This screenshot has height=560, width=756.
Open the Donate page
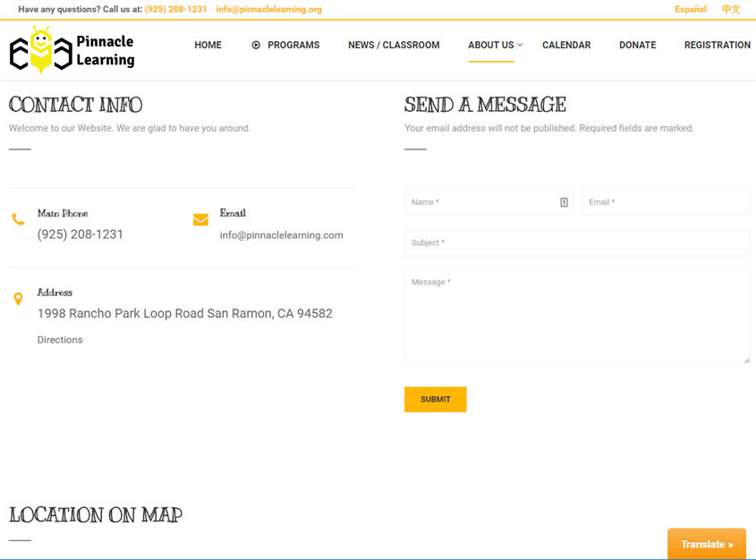tap(637, 45)
